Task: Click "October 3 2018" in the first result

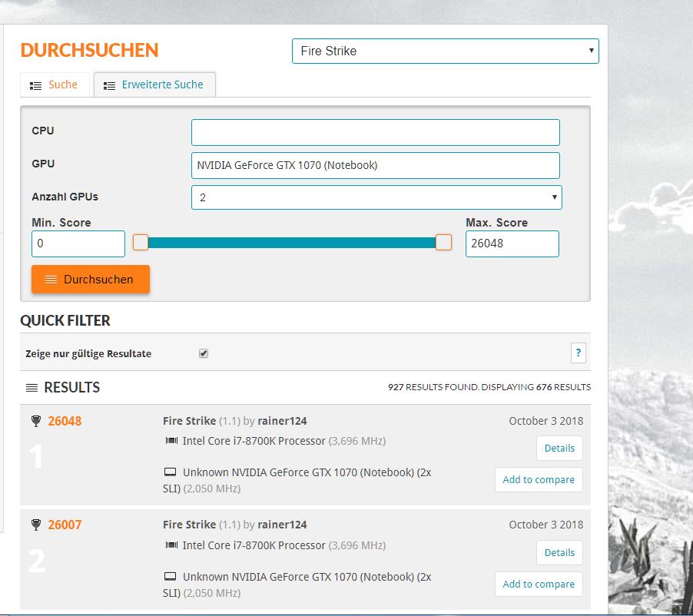Action: pyautogui.click(x=545, y=421)
